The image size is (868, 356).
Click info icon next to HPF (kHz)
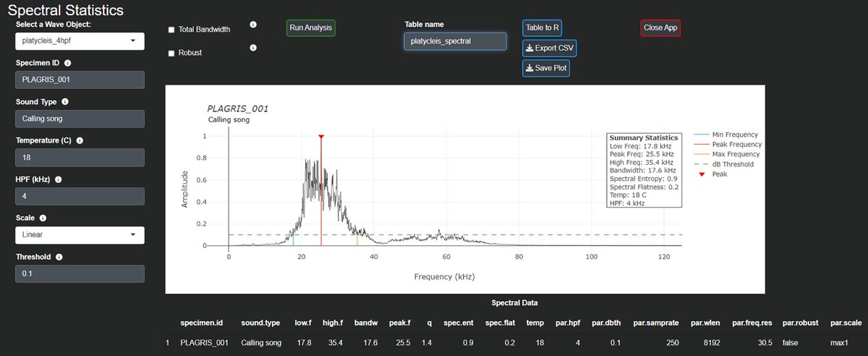(58, 179)
